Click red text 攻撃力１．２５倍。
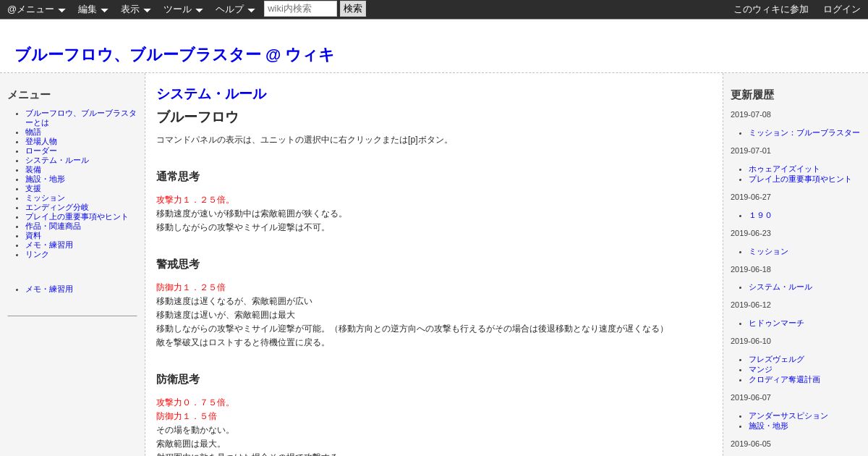The image size is (868, 456). click(x=195, y=200)
